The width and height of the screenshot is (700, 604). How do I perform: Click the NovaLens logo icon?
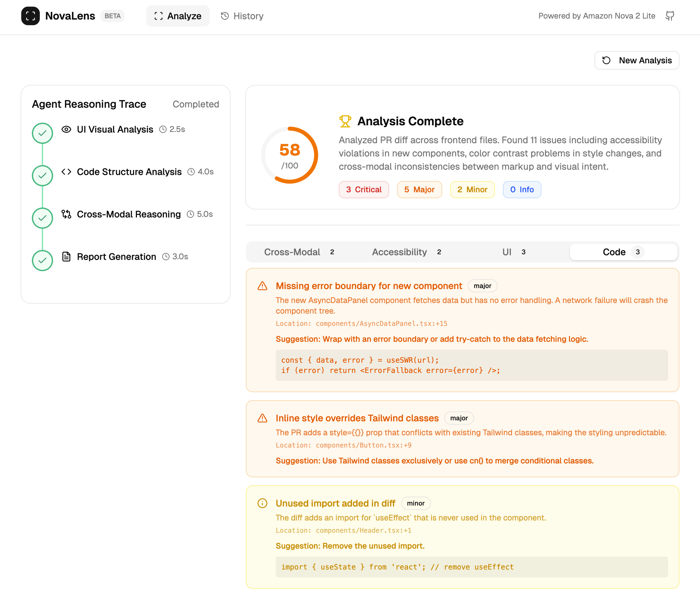point(31,16)
